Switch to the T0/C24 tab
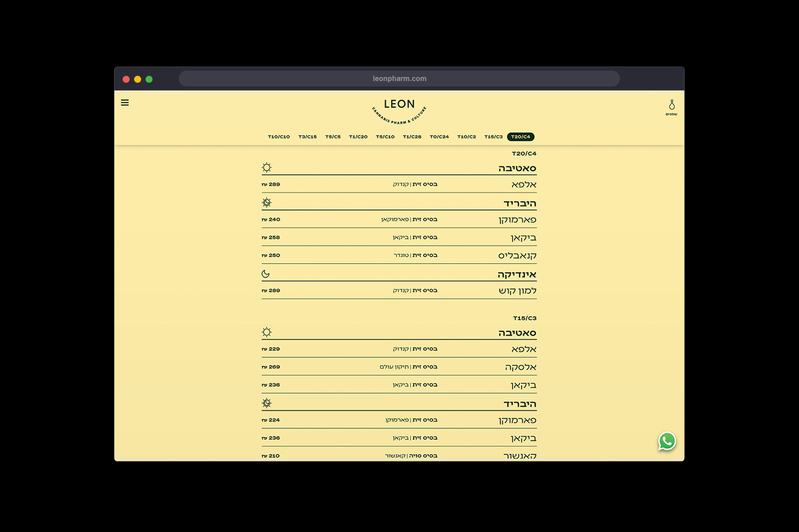Image resolution: width=799 pixels, height=532 pixels. [x=439, y=137]
